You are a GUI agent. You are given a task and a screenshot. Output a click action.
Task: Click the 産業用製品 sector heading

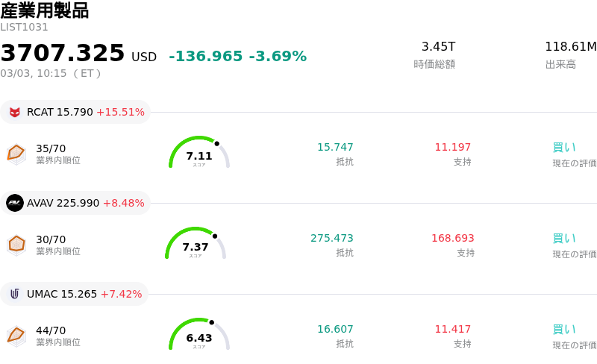(45, 10)
